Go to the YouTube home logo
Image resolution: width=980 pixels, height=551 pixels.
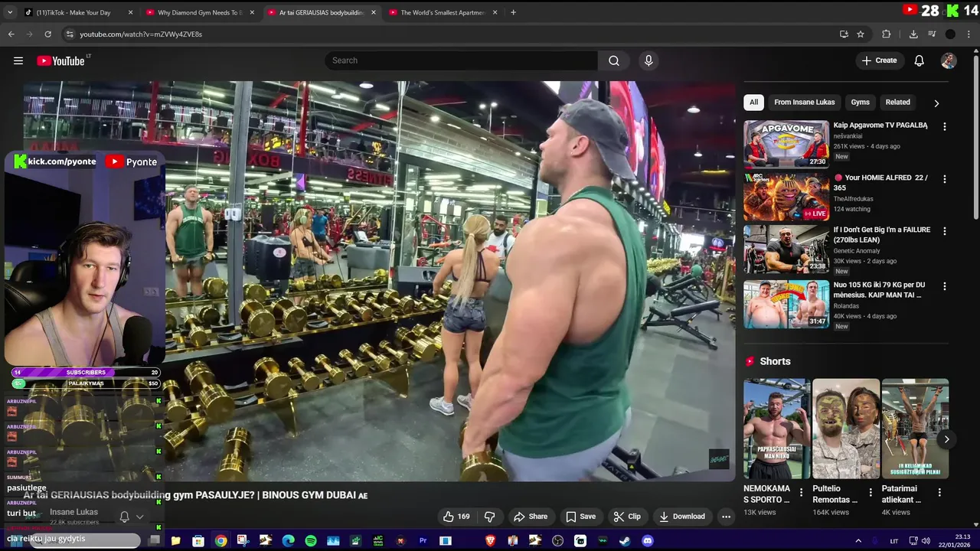pyautogui.click(x=60, y=60)
